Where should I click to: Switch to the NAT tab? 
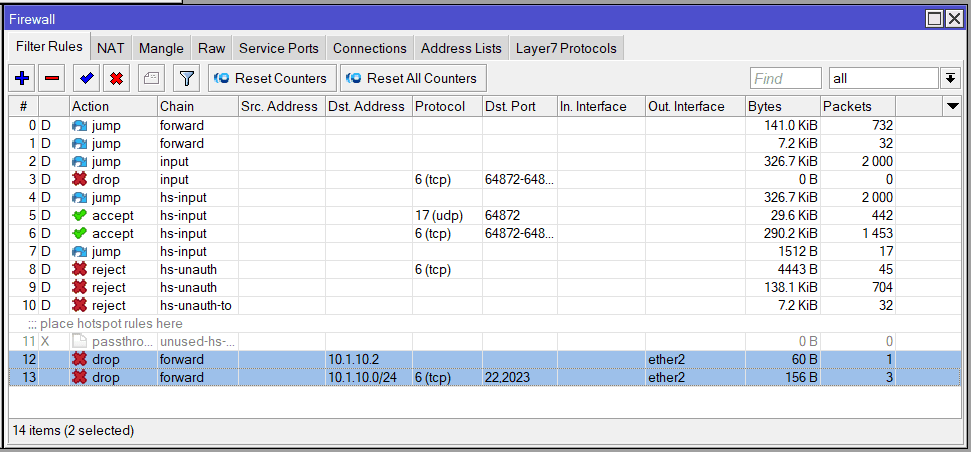(x=111, y=48)
